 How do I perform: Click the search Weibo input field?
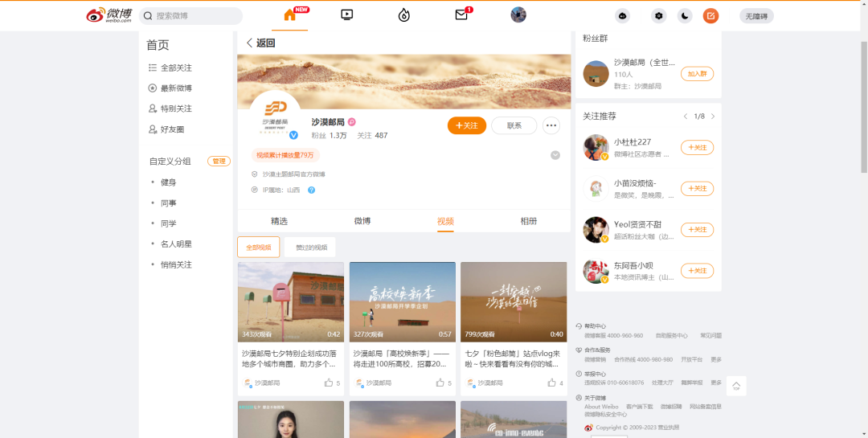[x=190, y=16]
